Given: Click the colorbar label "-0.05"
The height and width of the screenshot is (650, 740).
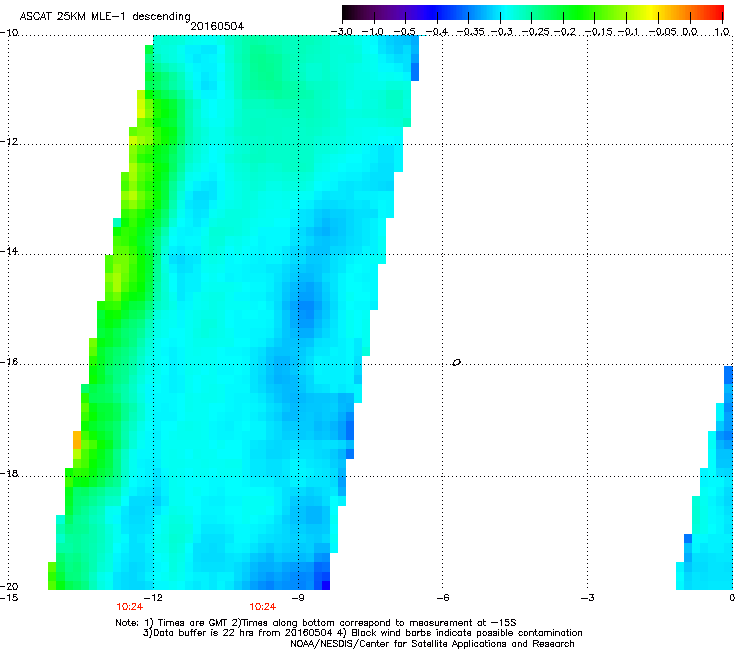Looking at the screenshot, I should pos(664,32).
